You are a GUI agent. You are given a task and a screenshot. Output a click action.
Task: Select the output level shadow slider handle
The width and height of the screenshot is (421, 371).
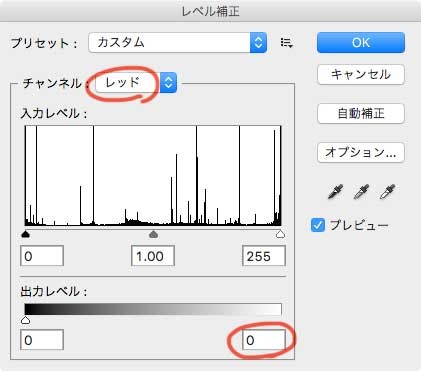pyautogui.click(x=25, y=320)
